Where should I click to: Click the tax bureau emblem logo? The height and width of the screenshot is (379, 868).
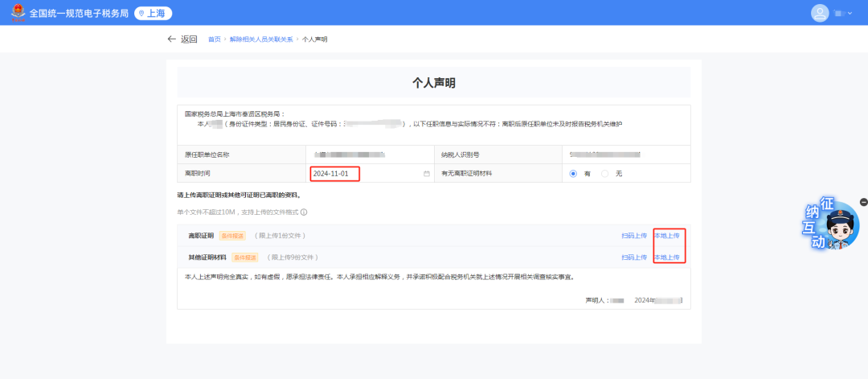[x=14, y=13]
